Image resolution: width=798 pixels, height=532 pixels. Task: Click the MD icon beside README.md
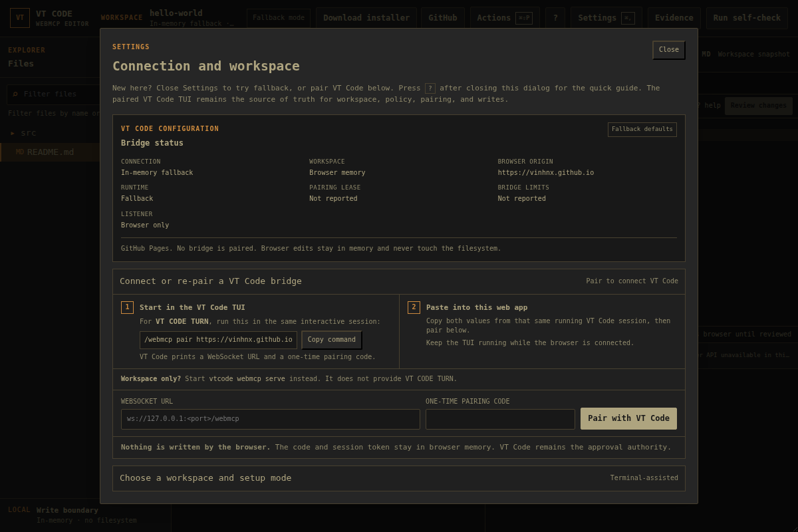[20, 152]
